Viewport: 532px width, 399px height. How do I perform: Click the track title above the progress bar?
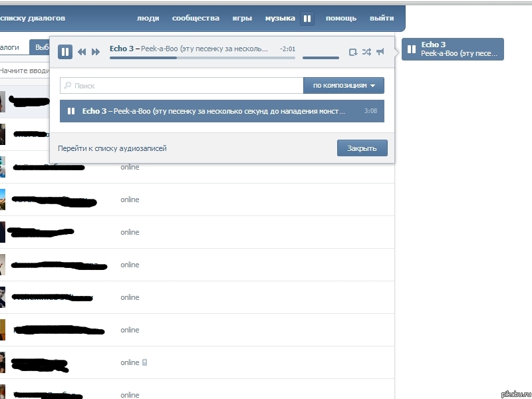click(189, 49)
